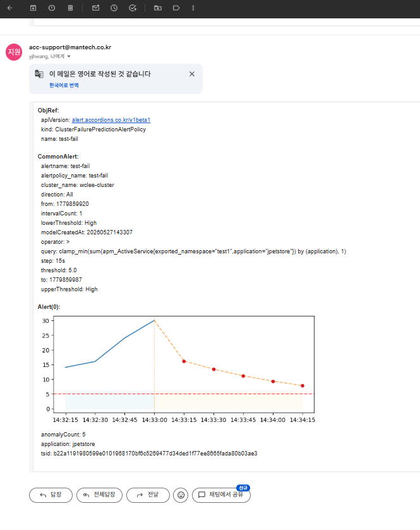
Task: Archive this email
Action: [x=33, y=8]
